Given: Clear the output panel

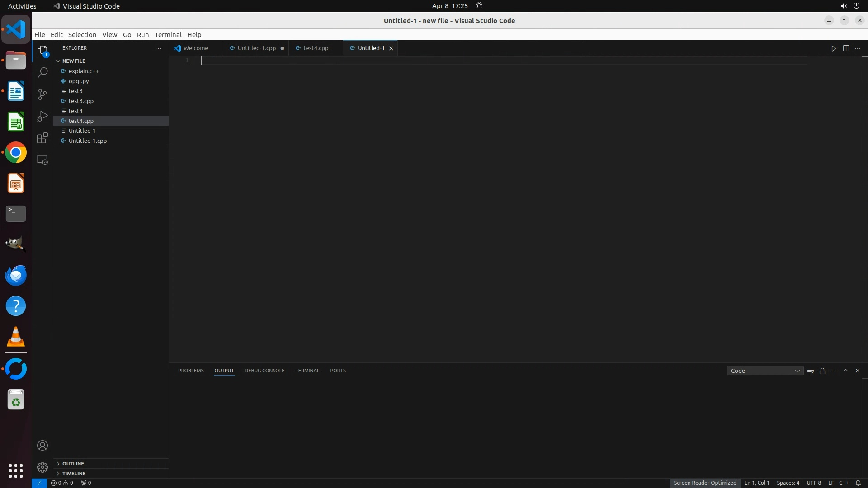Looking at the screenshot, I should pos(811,371).
